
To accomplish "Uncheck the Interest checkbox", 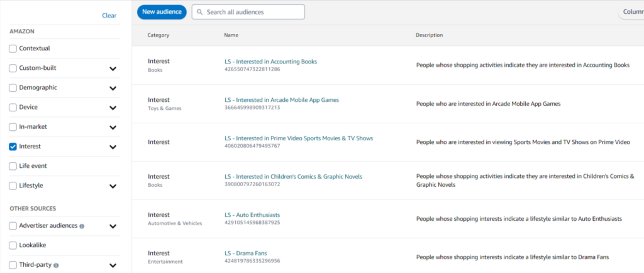I will coord(13,147).
